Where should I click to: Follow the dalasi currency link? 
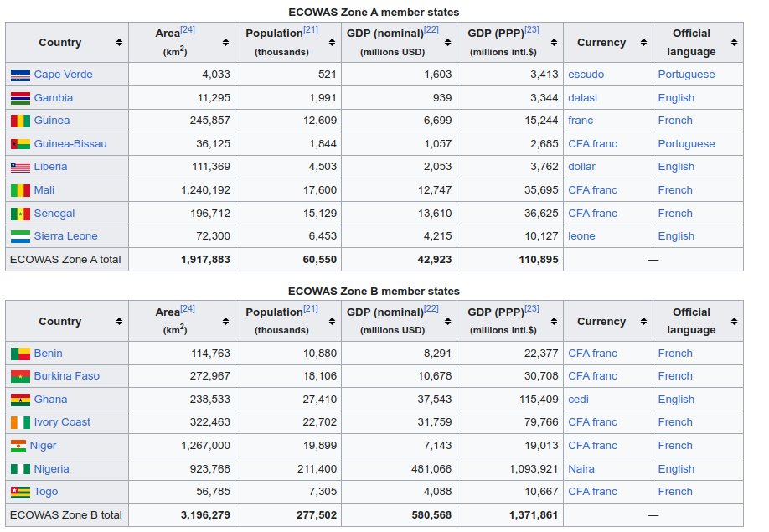tap(583, 98)
